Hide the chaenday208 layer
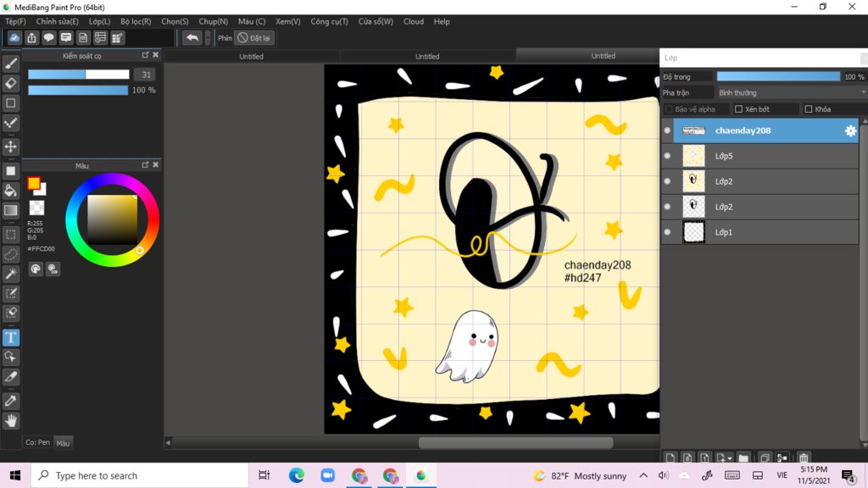868x488 pixels. [x=667, y=130]
